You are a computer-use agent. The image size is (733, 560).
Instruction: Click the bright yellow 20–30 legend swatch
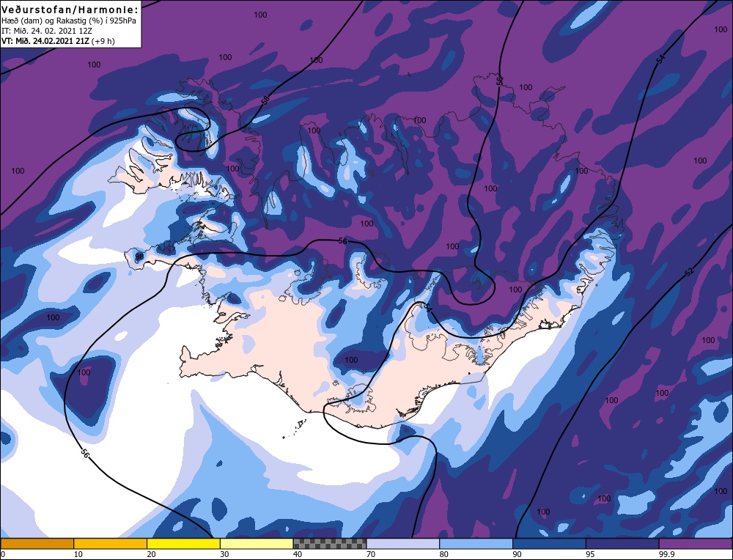[x=183, y=544]
